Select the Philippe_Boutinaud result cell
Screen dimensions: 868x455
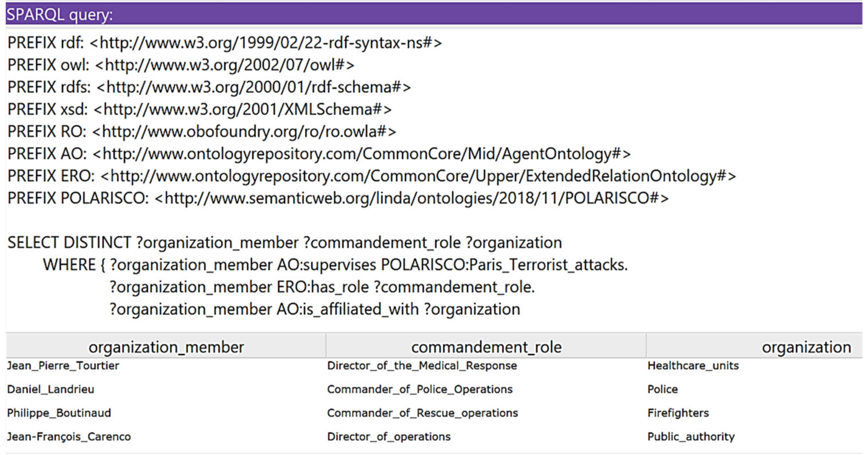59,413
